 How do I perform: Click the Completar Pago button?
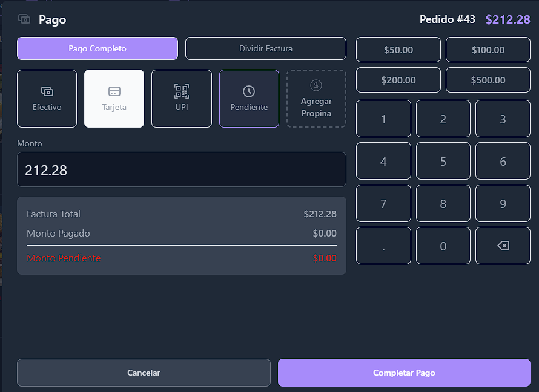pyautogui.click(x=404, y=373)
